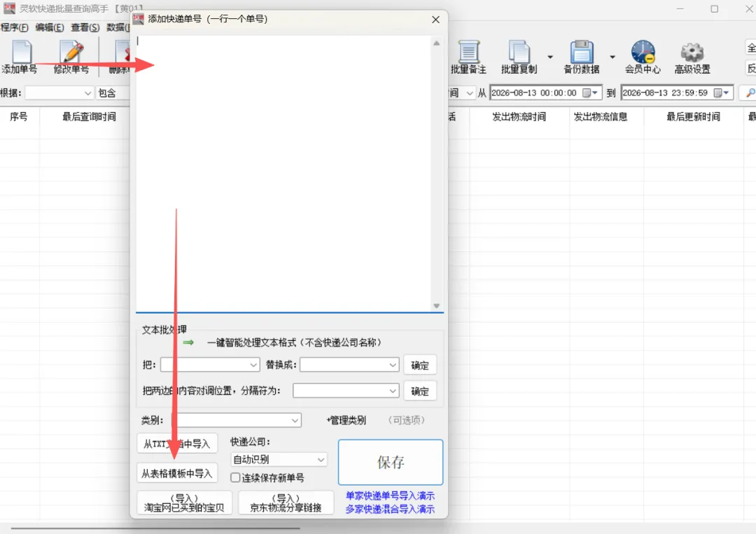756x534 pixels.
Task: Click 淘宝网已买到的宝贝 import button
Action: pyautogui.click(x=185, y=503)
